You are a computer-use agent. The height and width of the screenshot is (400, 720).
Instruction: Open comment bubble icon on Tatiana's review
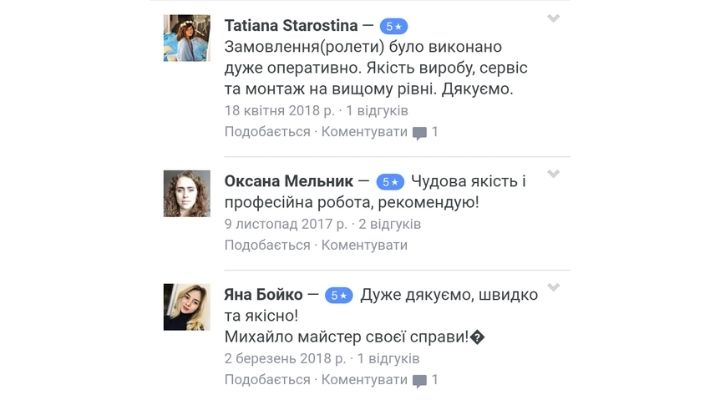pos(419,132)
